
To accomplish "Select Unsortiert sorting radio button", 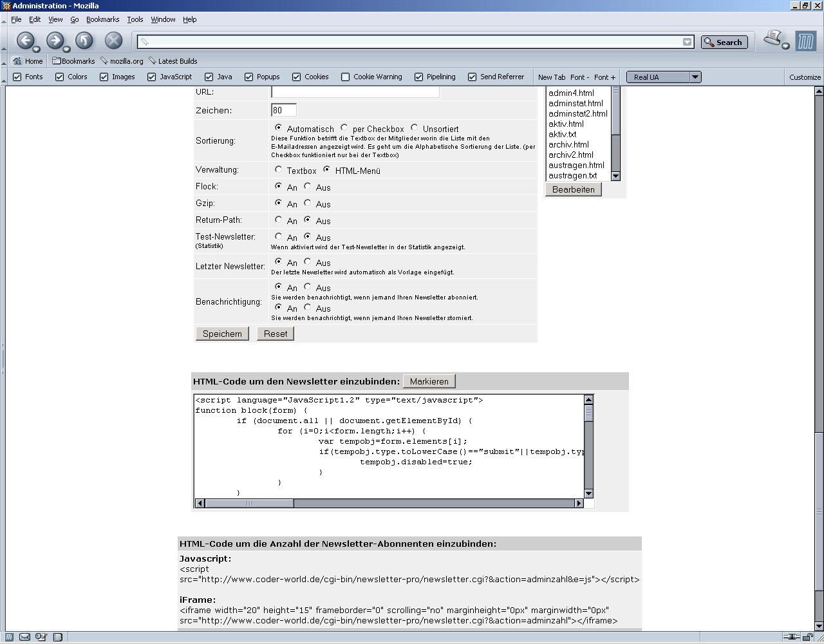I will pyautogui.click(x=414, y=128).
